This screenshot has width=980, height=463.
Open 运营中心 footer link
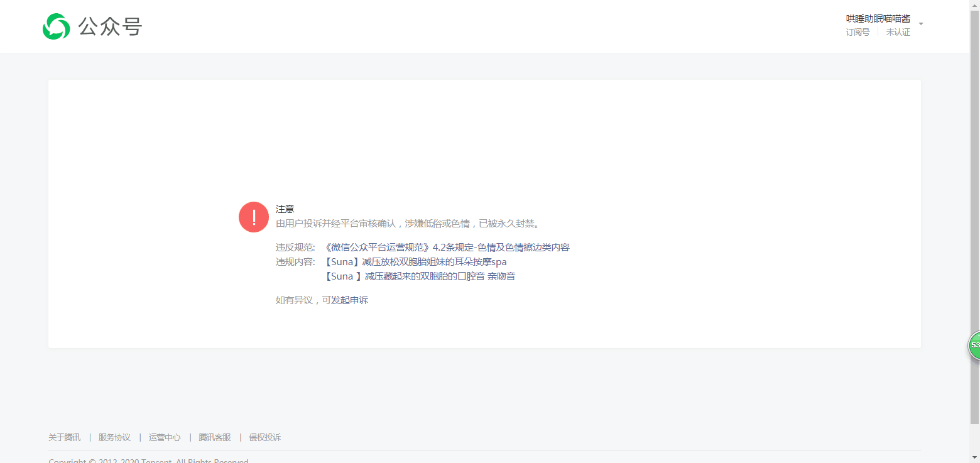coord(165,437)
